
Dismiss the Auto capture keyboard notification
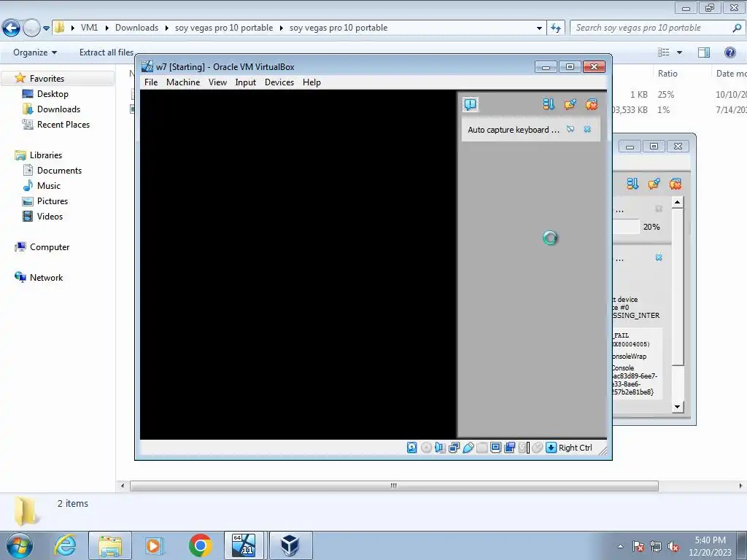tap(587, 130)
